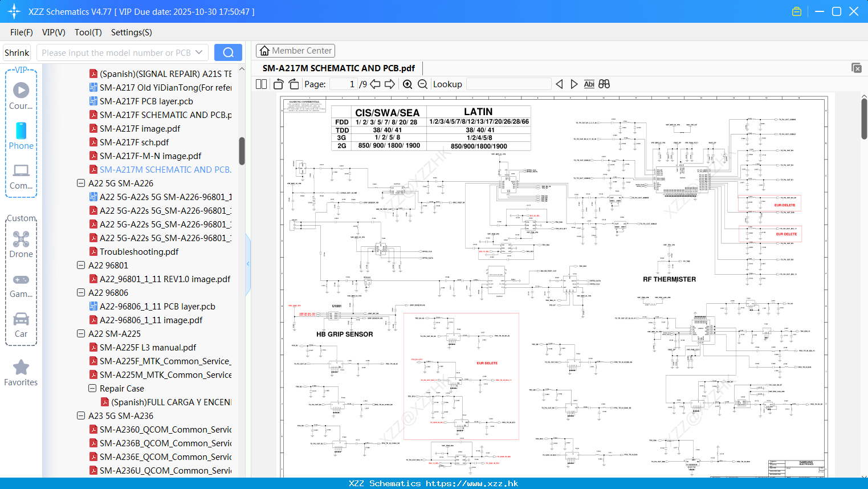Rotate page clockwise
868x489 pixels.
pos(294,84)
